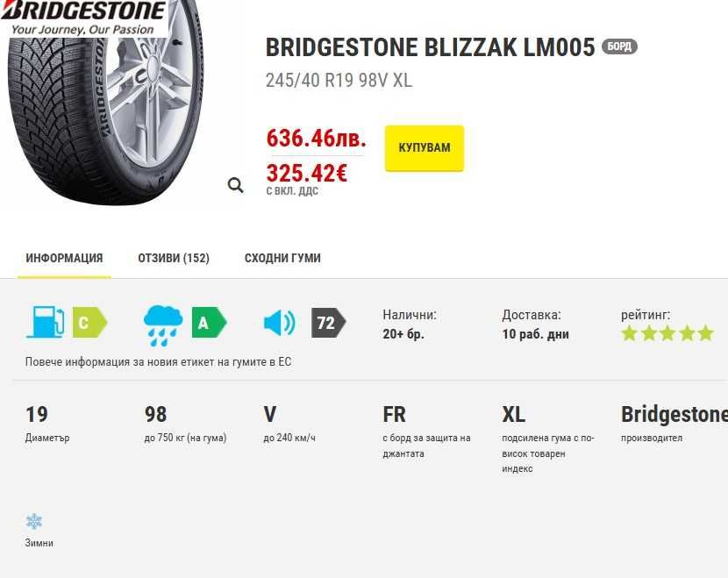
Task: Click the wet grip rain cloud icon
Action: [163, 324]
